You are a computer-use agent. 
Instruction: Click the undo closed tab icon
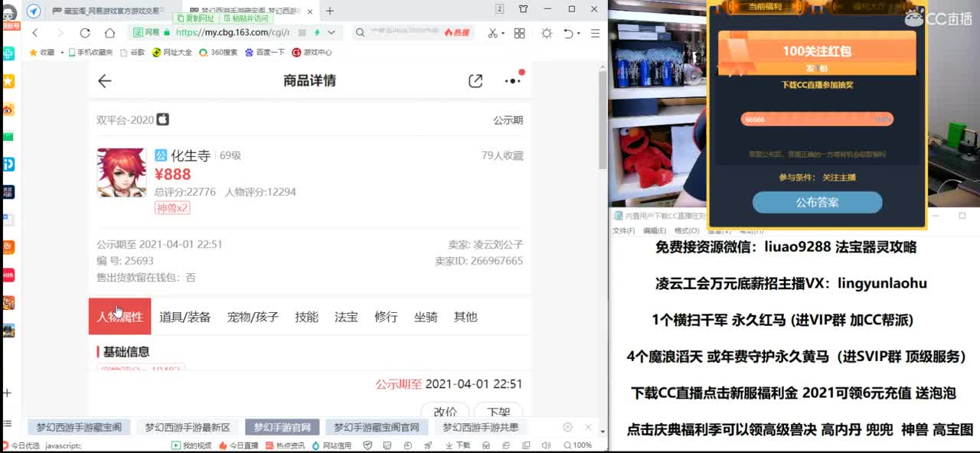coord(568,33)
